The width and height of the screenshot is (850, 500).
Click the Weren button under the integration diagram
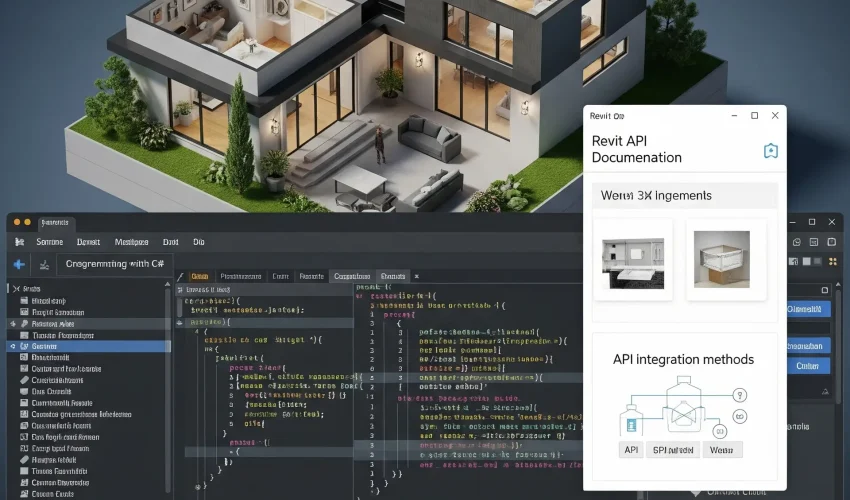point(722,450)
